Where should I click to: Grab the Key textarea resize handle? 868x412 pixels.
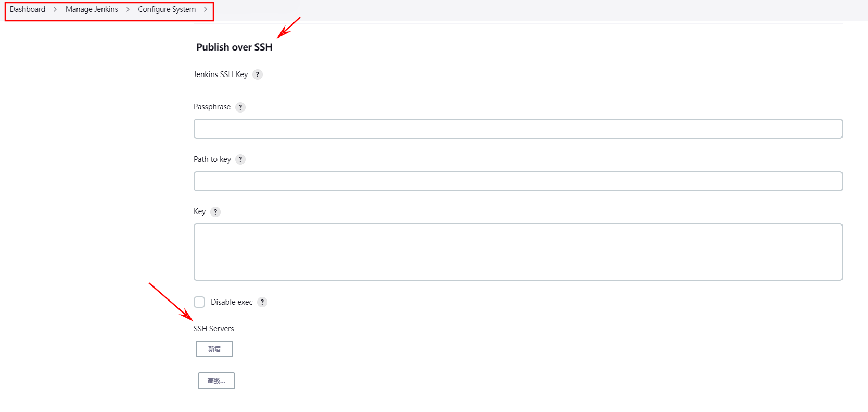pyautogui.click(x=839, y=277)
